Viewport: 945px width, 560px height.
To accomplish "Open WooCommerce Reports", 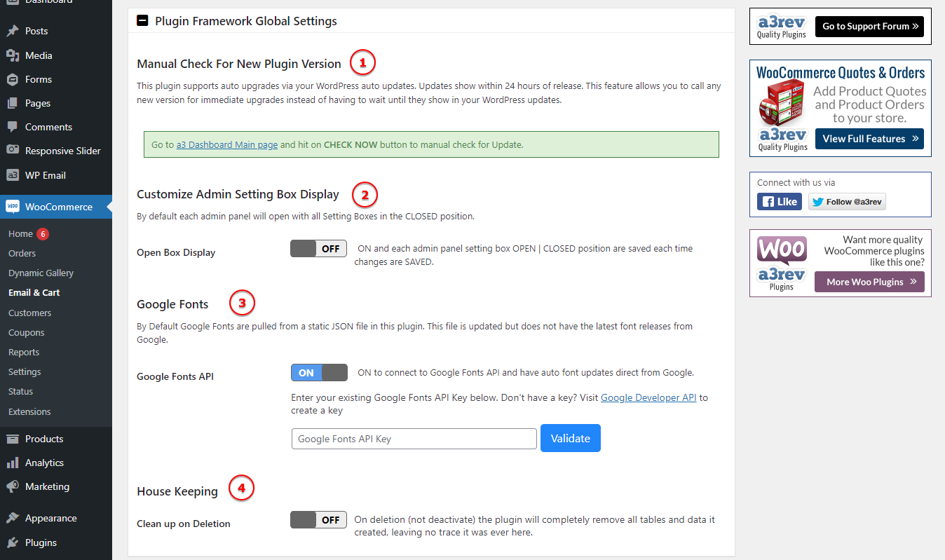I will pyautogui.click(x=24, y=352).
